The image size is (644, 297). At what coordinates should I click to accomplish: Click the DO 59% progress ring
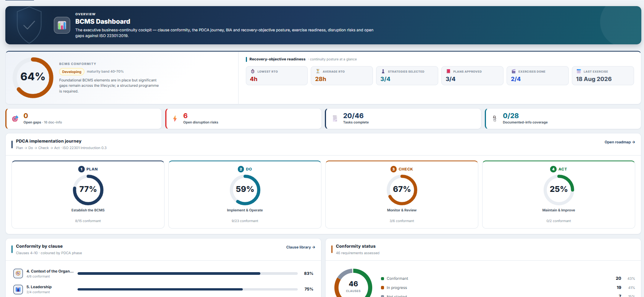click(245, 190)
